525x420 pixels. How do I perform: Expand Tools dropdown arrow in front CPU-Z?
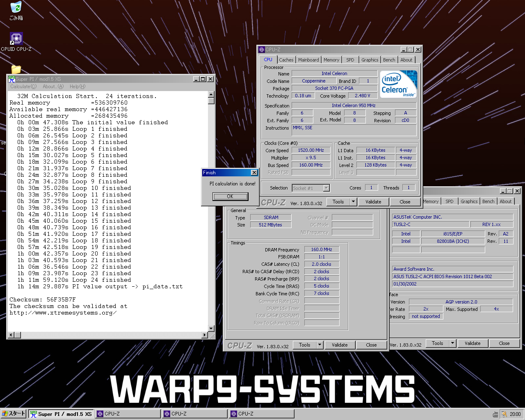tap(354, 202)
